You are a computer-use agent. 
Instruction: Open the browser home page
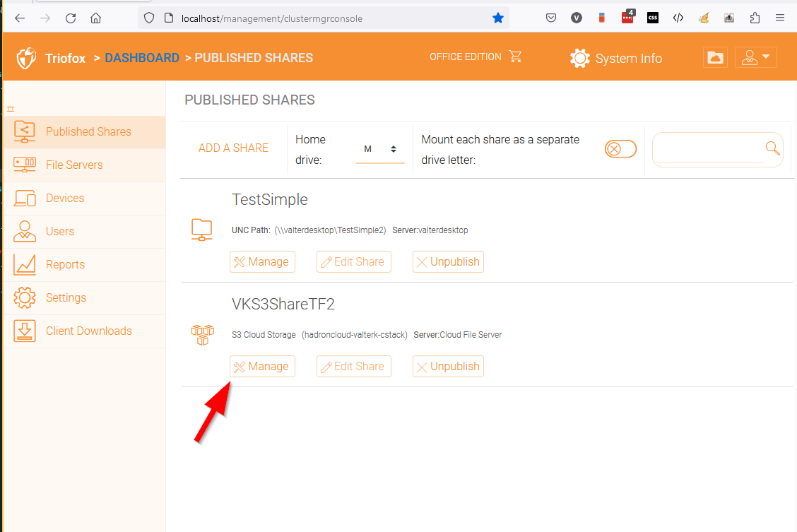click(95, 18)
